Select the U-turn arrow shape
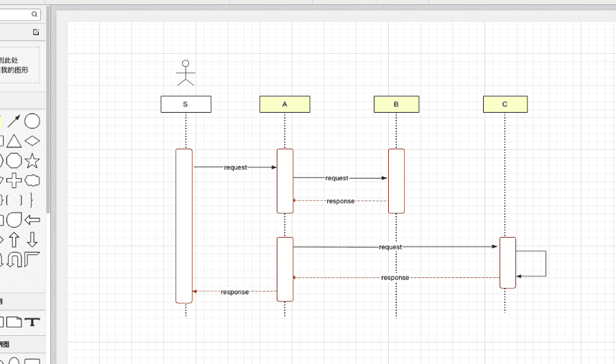 (14, 259)
